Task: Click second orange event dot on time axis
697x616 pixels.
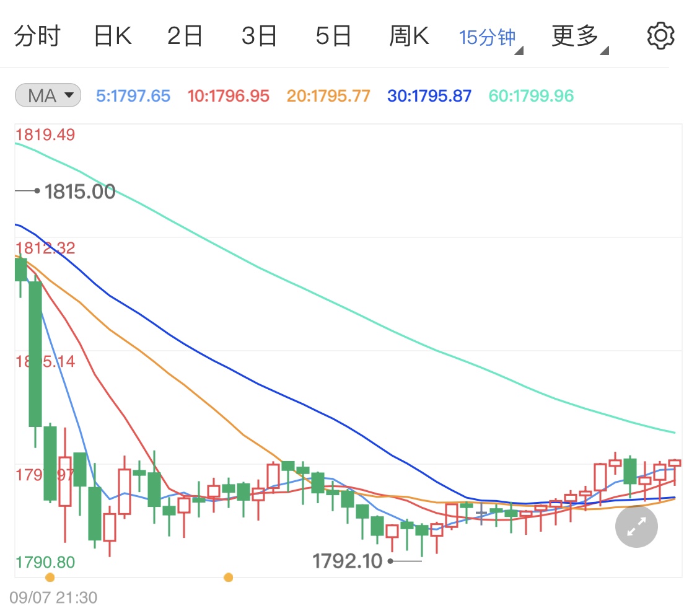Action: pos(229,578)
